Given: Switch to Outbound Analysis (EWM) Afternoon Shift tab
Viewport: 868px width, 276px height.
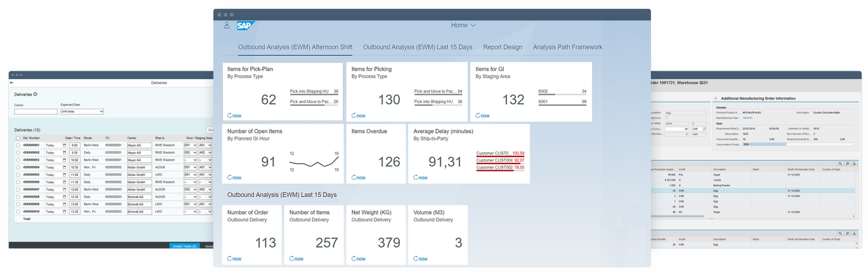Looking at the screenshot, I should (295, 47).
